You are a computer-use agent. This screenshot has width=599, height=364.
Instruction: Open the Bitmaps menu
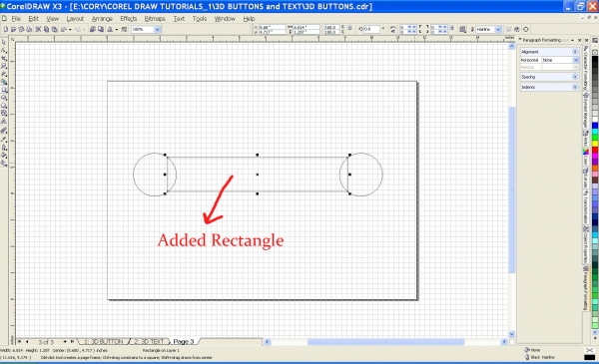coord(155,18)
